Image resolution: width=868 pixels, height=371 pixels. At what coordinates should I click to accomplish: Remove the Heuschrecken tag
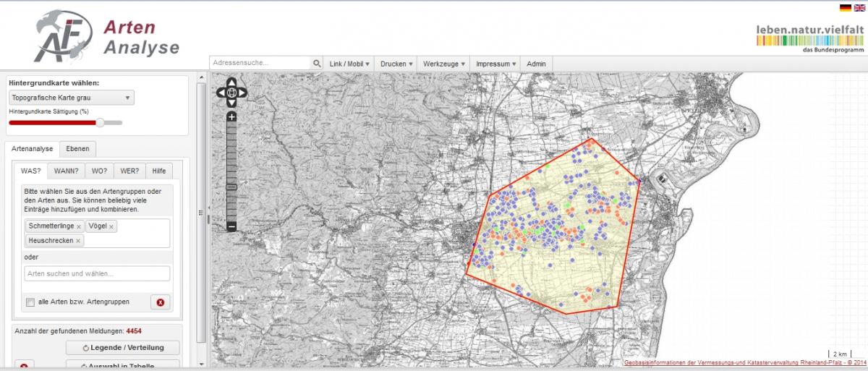[78, 241]
